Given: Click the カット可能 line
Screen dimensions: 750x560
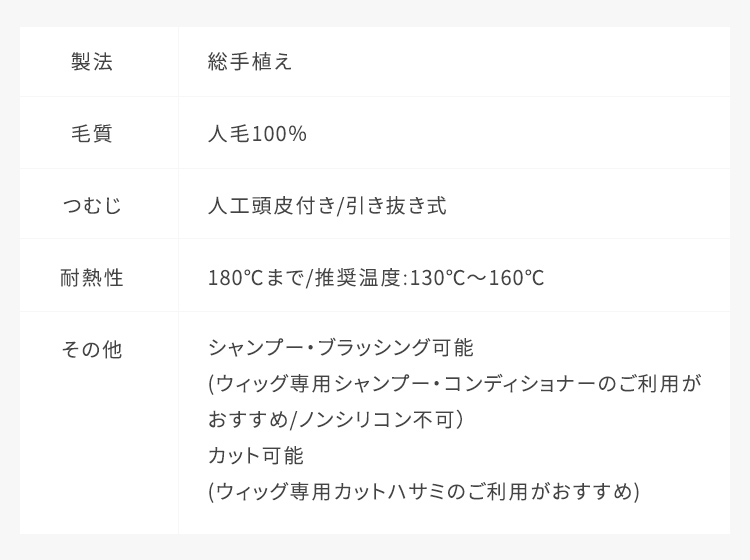Looking at the screenshot, I should [x=256, y=455].
